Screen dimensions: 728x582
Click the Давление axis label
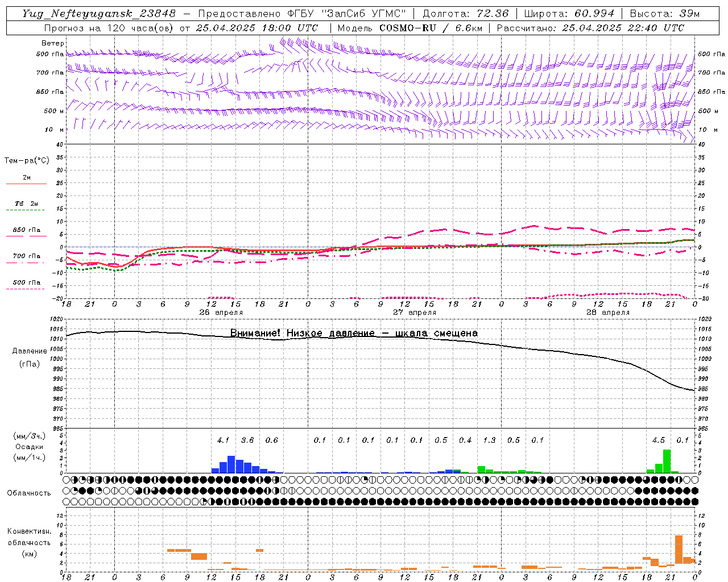pyautogui.click(x=30, y=351)
